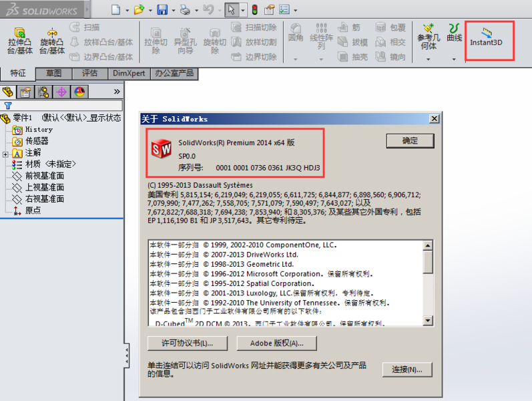The image size is (532, 401).
Task: Open DimXpertManager crosshair tab
Action: pos(61,92)
